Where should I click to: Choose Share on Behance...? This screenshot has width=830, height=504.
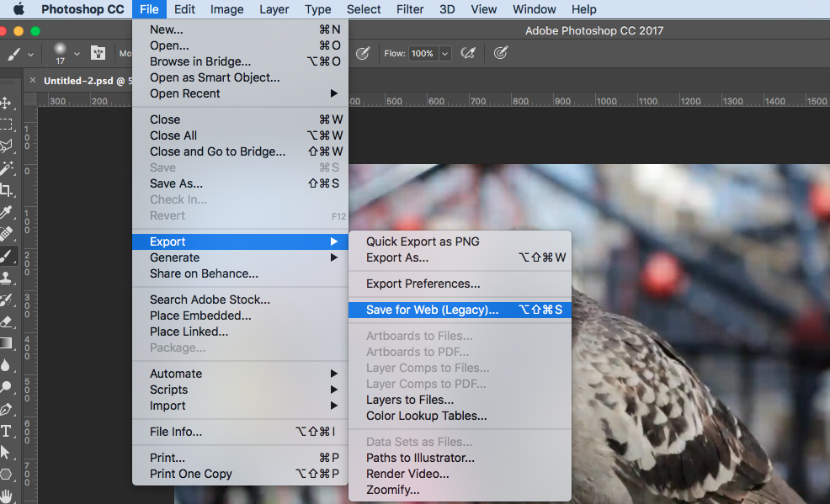(240, 273)
